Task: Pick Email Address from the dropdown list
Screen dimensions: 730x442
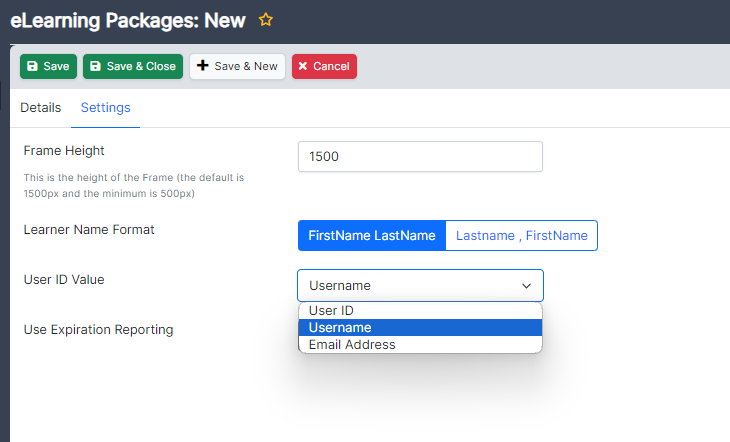Action: tap(352, 345)
